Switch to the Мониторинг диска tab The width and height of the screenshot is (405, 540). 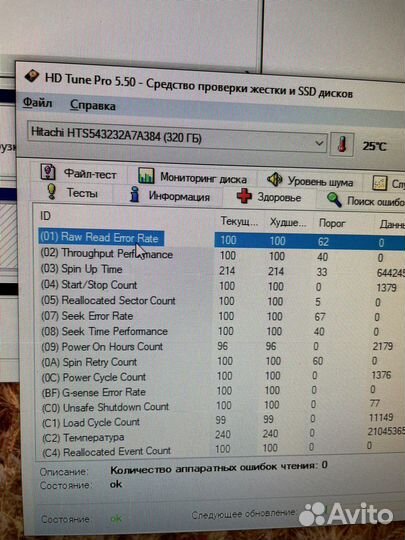click(193, 177)
